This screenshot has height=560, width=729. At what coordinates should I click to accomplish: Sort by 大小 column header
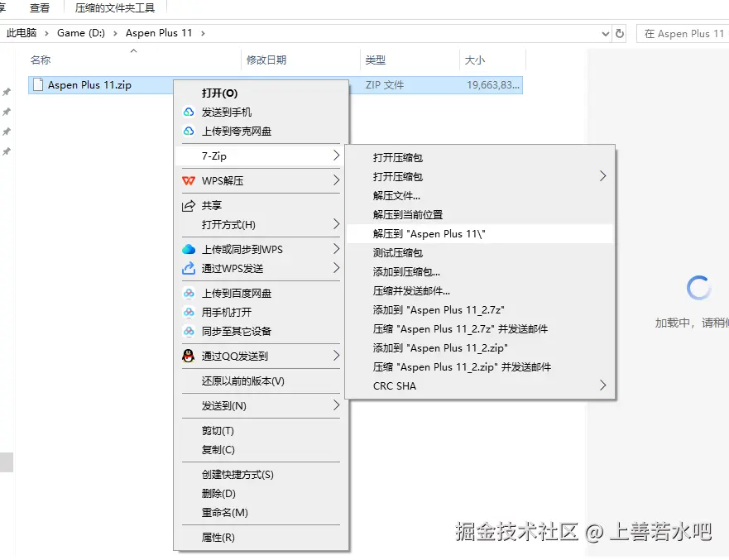pos(475,60)
